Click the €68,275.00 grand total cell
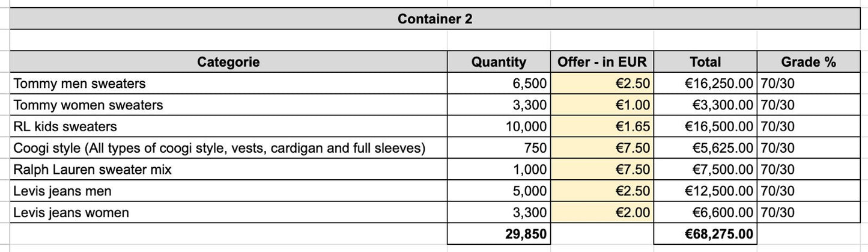This screenshot has width=868, height=252. click(705, 233)
